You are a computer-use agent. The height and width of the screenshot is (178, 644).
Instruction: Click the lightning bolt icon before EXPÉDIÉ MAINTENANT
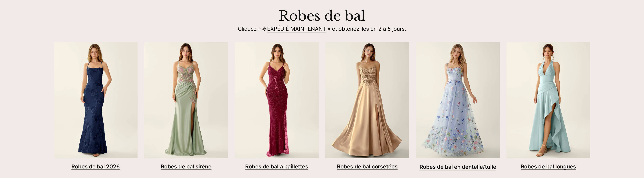(264, 29)
